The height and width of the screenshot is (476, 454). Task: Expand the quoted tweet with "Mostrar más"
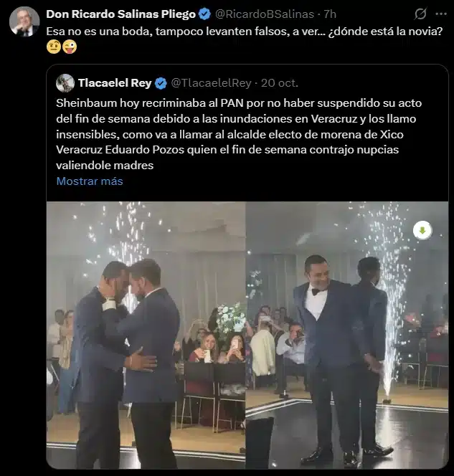point(90,181)
